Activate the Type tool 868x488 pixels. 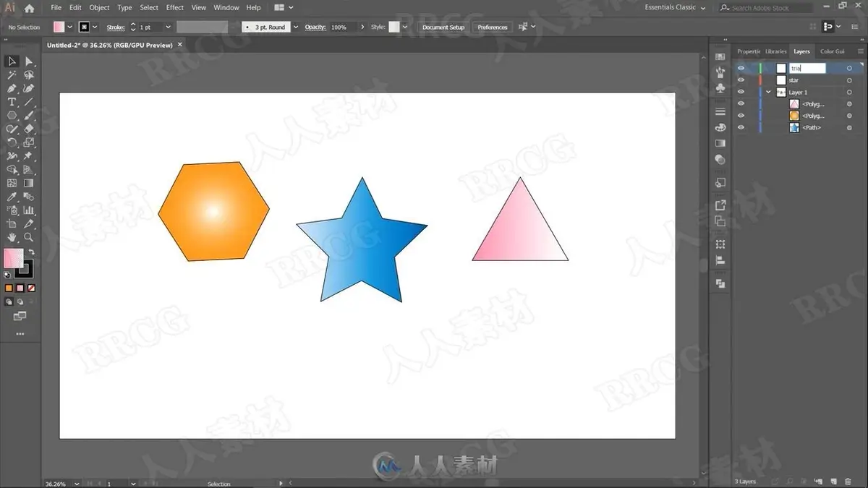12,102
